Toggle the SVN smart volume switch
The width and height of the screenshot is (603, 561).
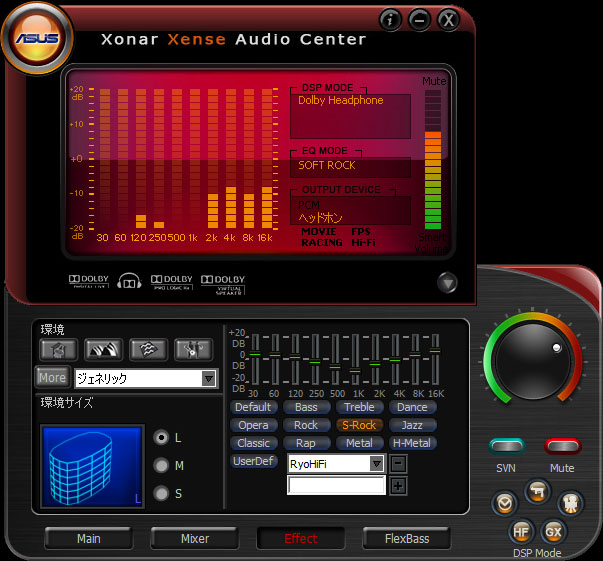pos(507,446)
